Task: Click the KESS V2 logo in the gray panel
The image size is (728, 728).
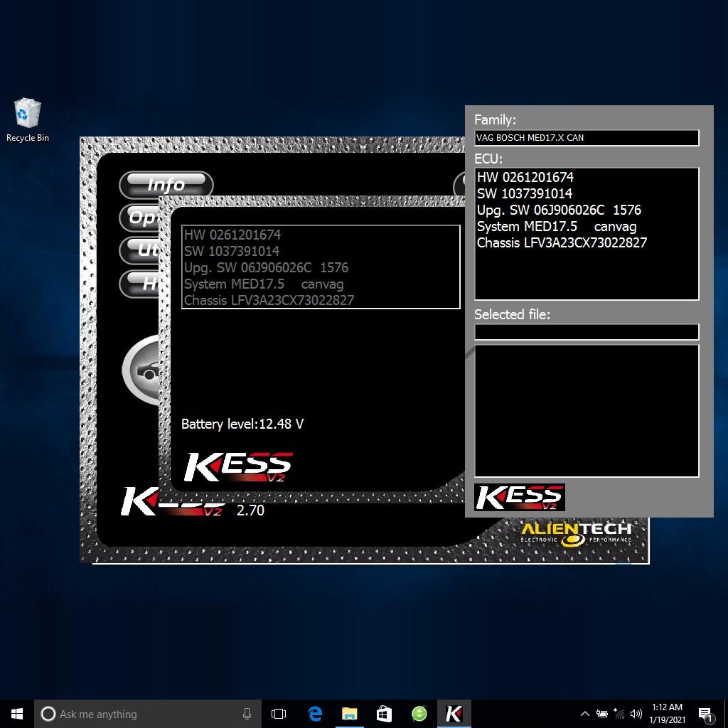Action: [x=519, y=497]
